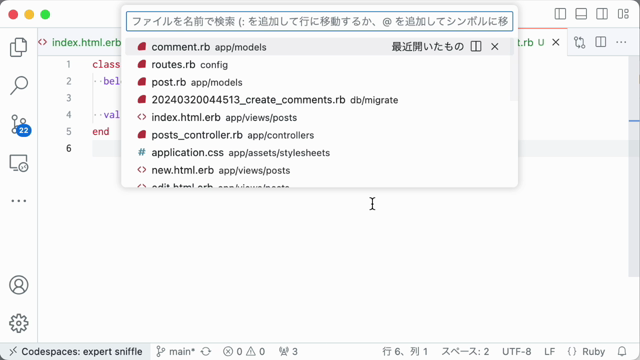Synchronize changes icon in status bar
The height and width of the screenshot is (360, 640).
point(206,351)
